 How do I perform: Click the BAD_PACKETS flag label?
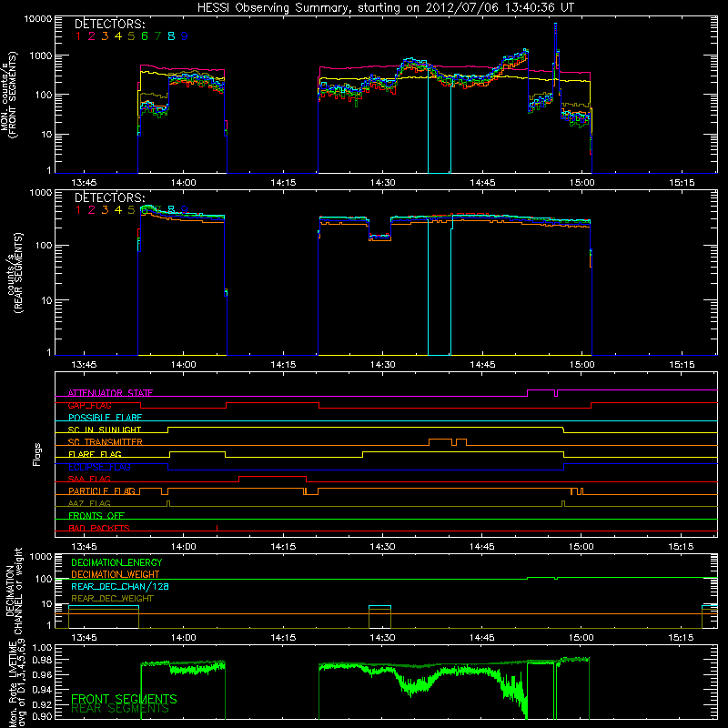[99, 528]
